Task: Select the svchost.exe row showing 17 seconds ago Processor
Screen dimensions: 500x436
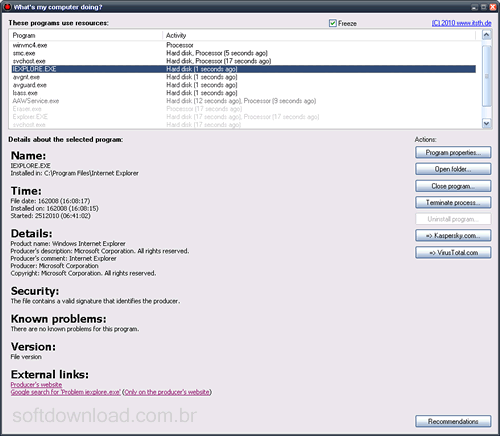Action: coord(244,61)
